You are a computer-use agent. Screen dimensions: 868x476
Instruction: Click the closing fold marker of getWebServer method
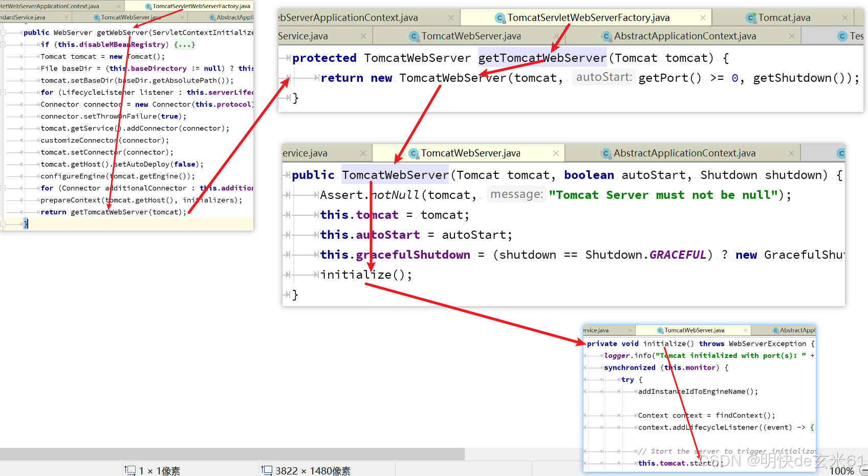[x=3, y=223]
